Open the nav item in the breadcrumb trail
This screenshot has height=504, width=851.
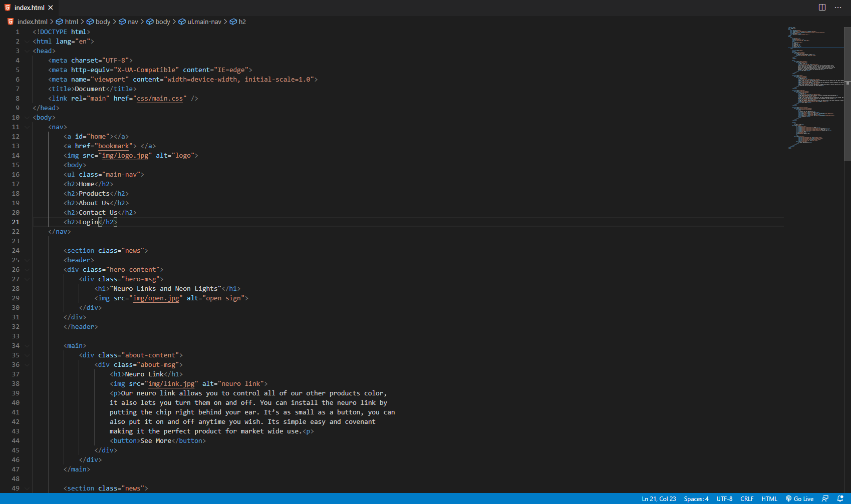133,22
